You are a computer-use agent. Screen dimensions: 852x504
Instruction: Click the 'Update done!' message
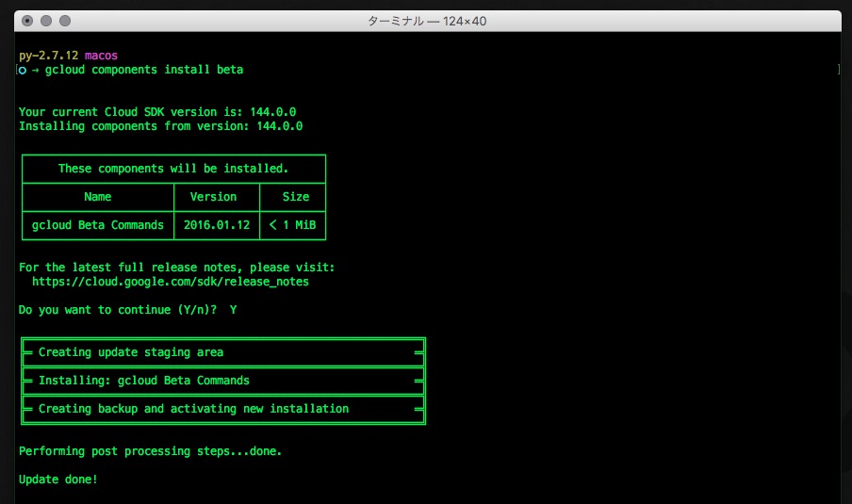[x=58, y=479]
